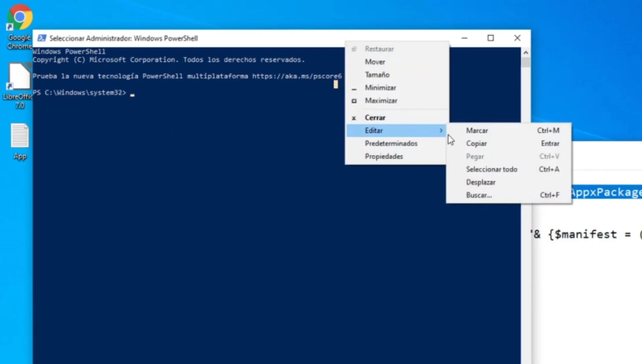Image resolution: width=642 pixels, height=364 pixels.
Task: Click the https://aka.ms/pscore6 text
Action: pos(297,76)
